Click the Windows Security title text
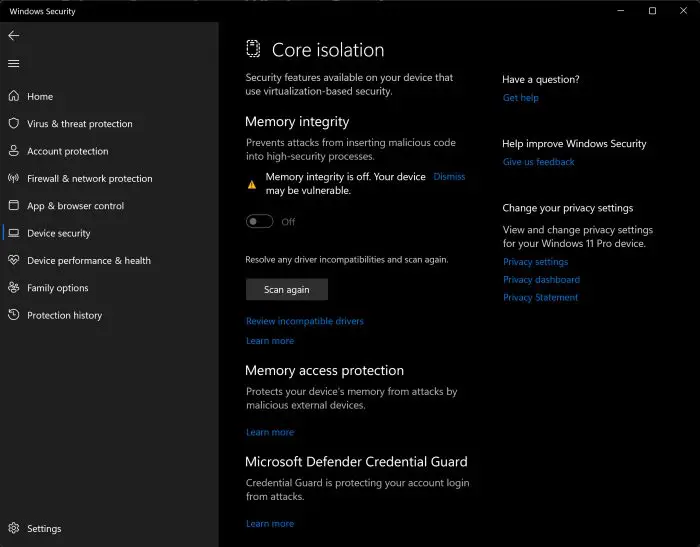The image size is (700, 547). (42, 11)
